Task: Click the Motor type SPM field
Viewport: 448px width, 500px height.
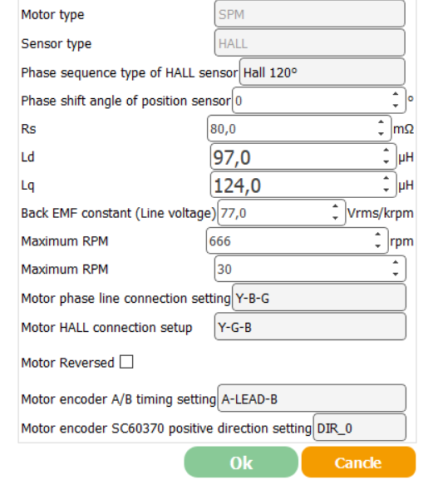Action: point(310,14)
